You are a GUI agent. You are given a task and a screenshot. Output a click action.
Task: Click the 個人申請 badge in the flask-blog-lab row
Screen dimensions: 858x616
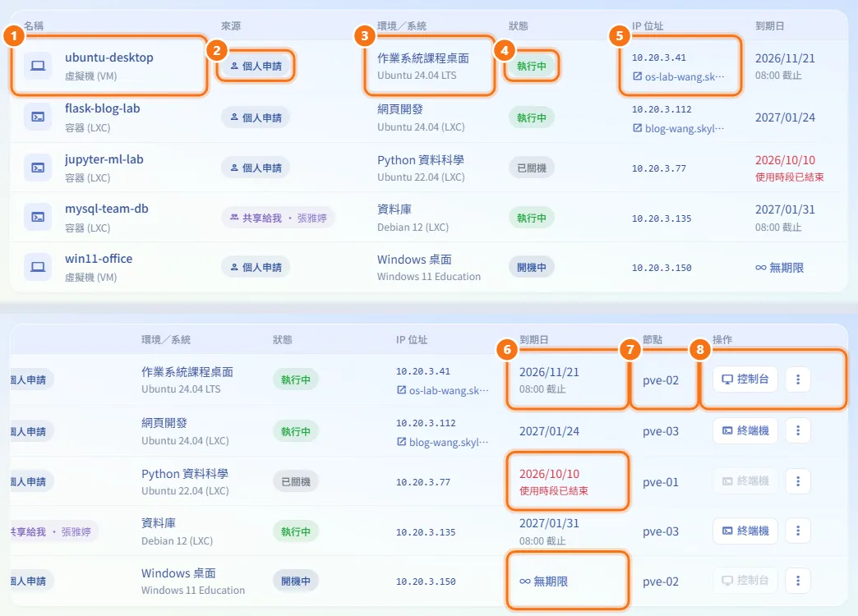coord(256,117)
